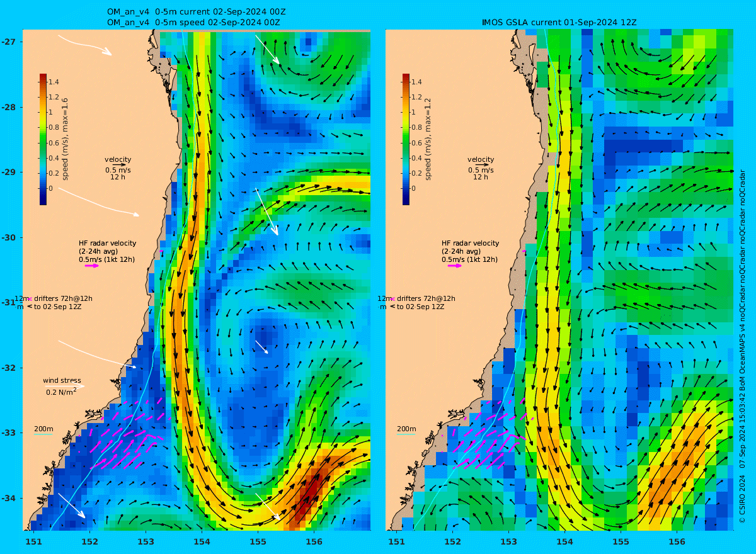Click the 0 tick on left colorbar

click(51, 188)
